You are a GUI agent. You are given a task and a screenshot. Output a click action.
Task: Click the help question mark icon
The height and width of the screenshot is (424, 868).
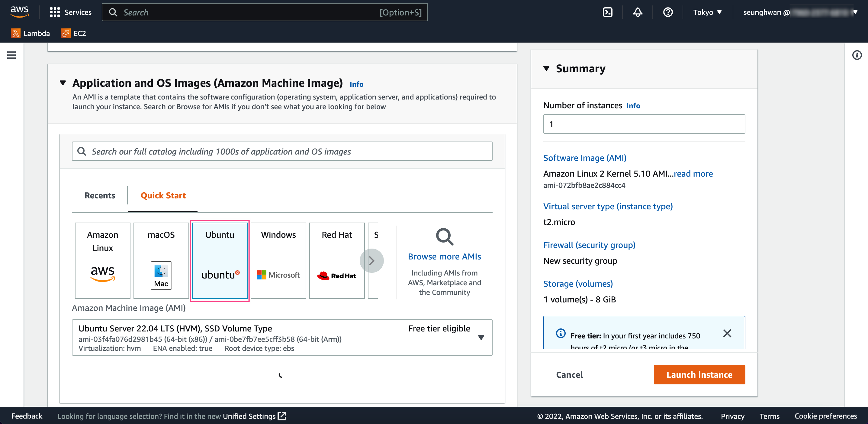coord(667,12)
